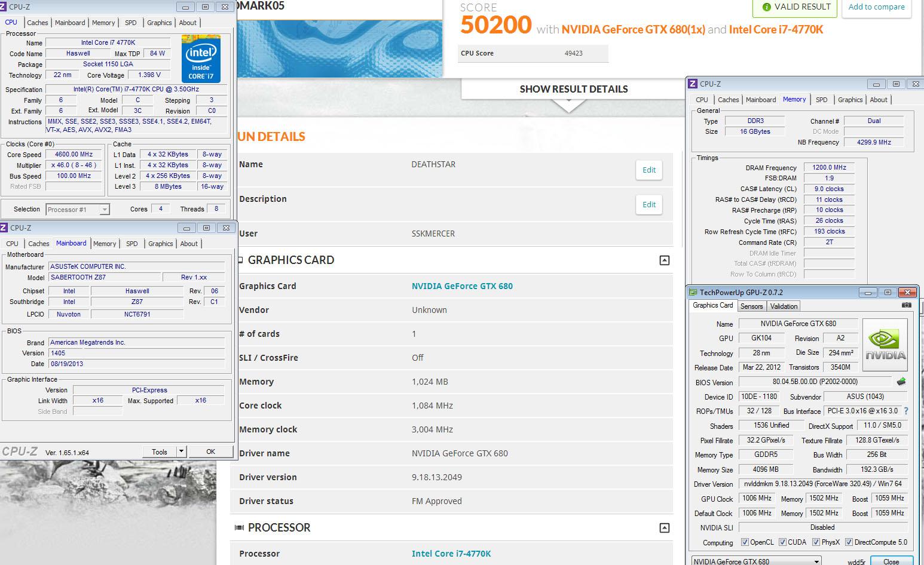Click the NVIDIA logo in GPU-Z
Screen dimensions: 924x565
click(885, 345)
